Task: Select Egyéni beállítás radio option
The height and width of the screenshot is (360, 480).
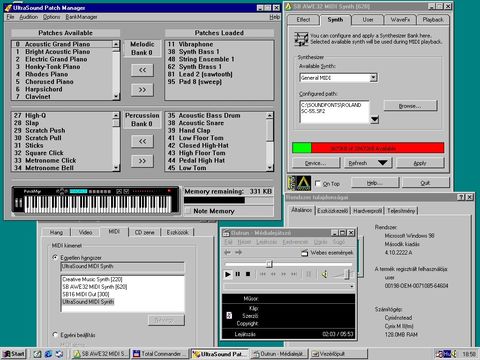Action: (x=55, y=334)
